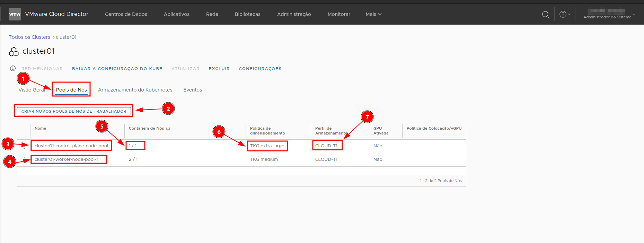Click Não in the worker pool row
Viewport: 644px width, 243px height.
coord(378,159)
